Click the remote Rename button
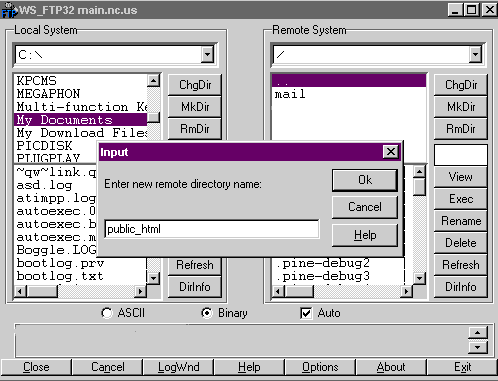Screen dimensions: 498x381 tap(461, 221)
